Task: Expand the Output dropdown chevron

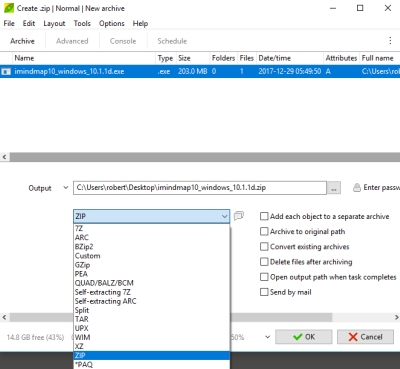Action: click(x=65, y=188)
